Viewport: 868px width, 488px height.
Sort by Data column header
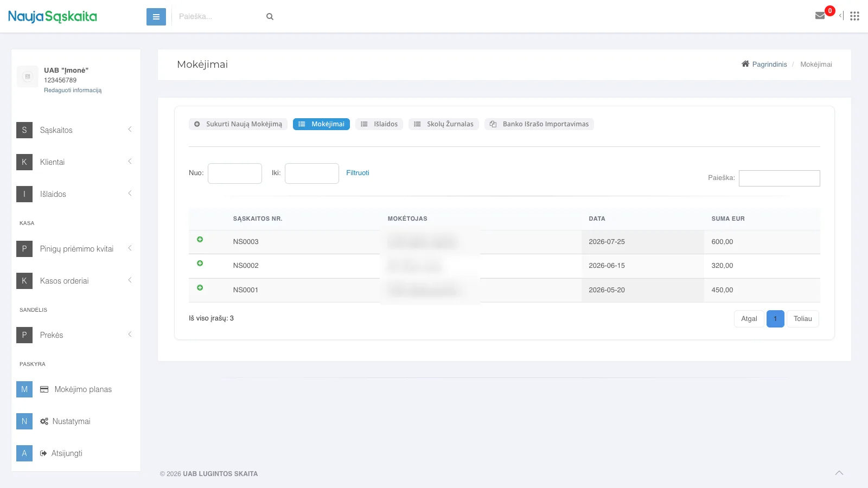coord(597,219)
